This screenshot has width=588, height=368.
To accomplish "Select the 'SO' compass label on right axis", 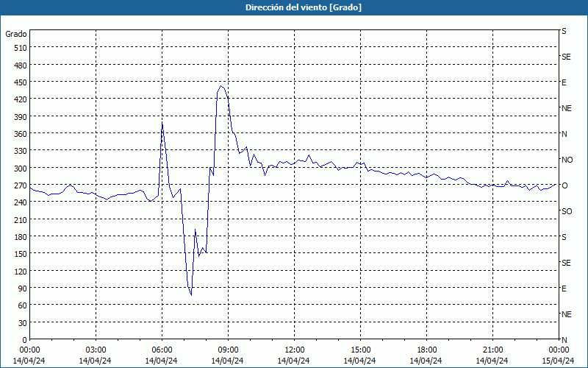I will [x=567, y=211].
